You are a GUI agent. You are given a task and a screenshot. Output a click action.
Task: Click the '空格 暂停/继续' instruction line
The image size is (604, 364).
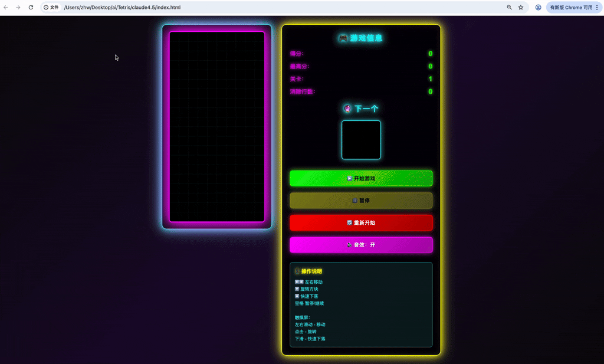pyautogui.click(x=309, y=303)
